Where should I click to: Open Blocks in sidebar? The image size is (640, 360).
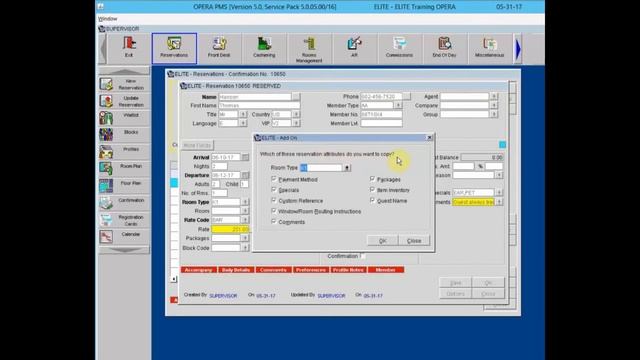coord(124,135)
